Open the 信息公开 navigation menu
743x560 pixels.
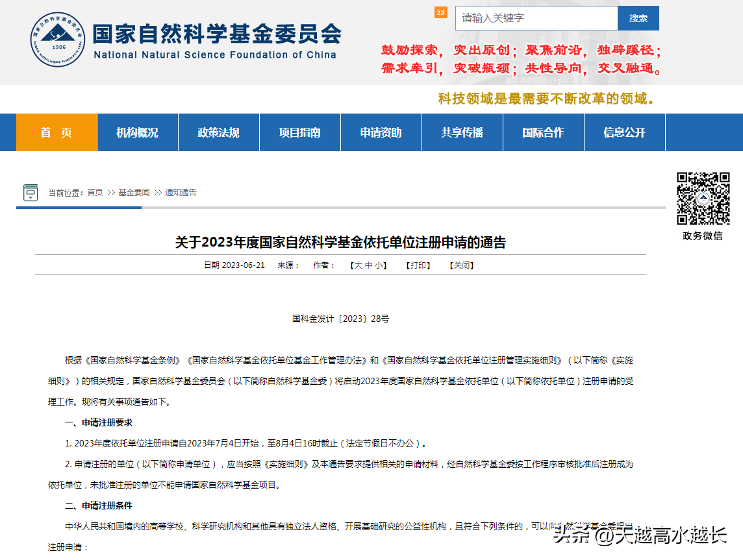625,132
